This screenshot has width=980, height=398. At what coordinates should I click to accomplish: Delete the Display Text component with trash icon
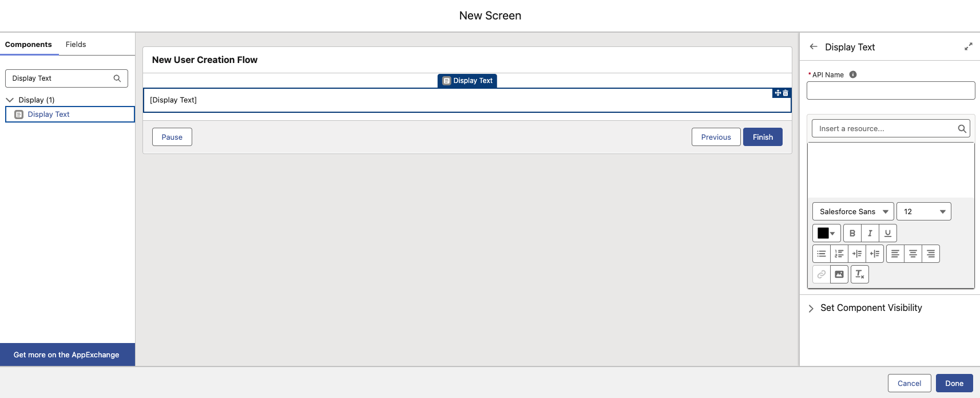point(785,93)
